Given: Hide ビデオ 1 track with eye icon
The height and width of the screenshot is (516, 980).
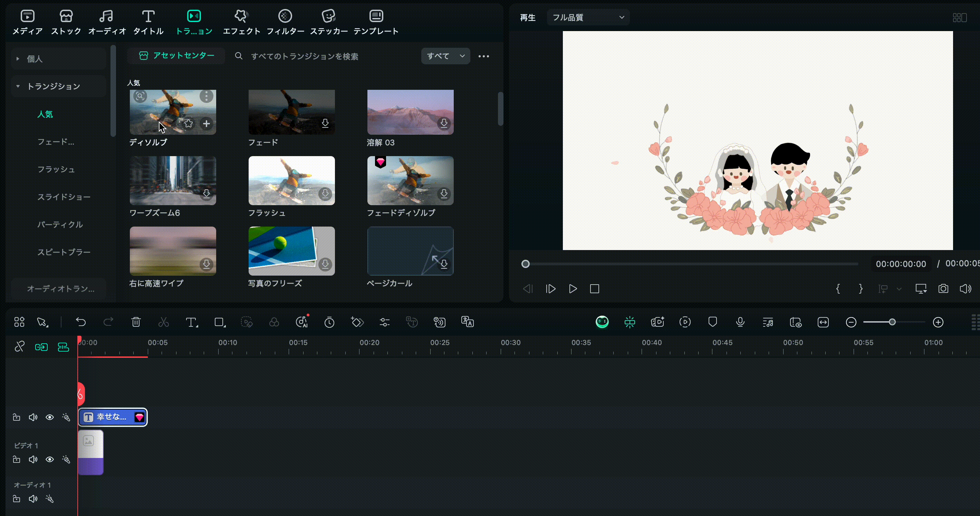Looking at the screenshot, I should pos(49,459).
